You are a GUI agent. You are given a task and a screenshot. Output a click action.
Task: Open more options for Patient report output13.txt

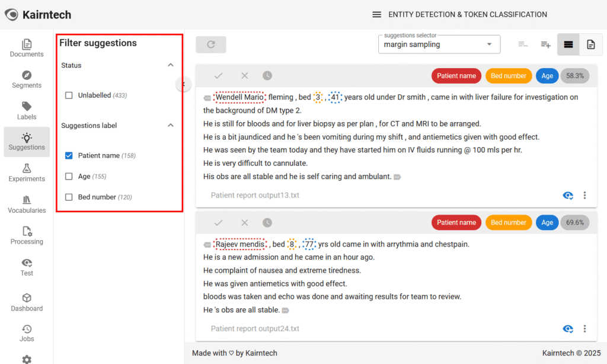584,196
